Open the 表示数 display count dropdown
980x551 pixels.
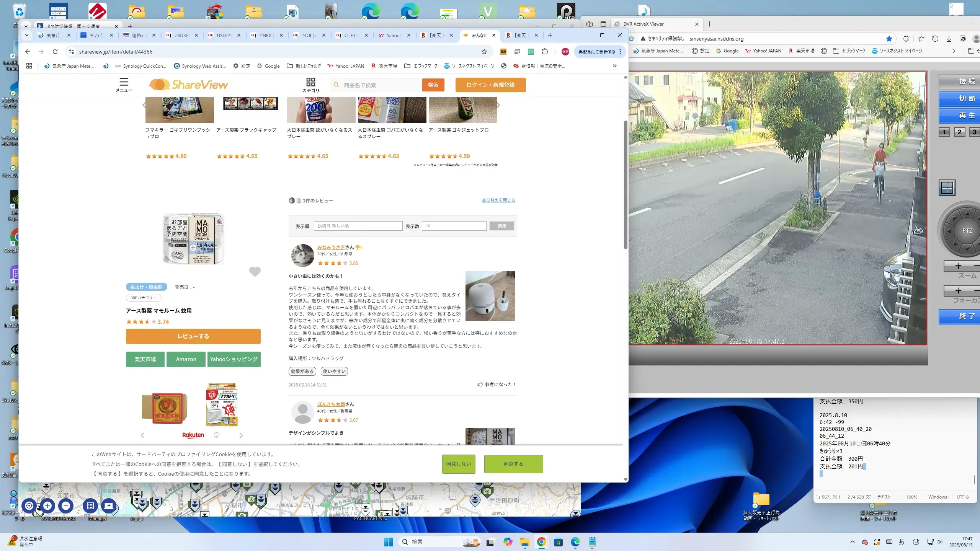click(454, 226)
